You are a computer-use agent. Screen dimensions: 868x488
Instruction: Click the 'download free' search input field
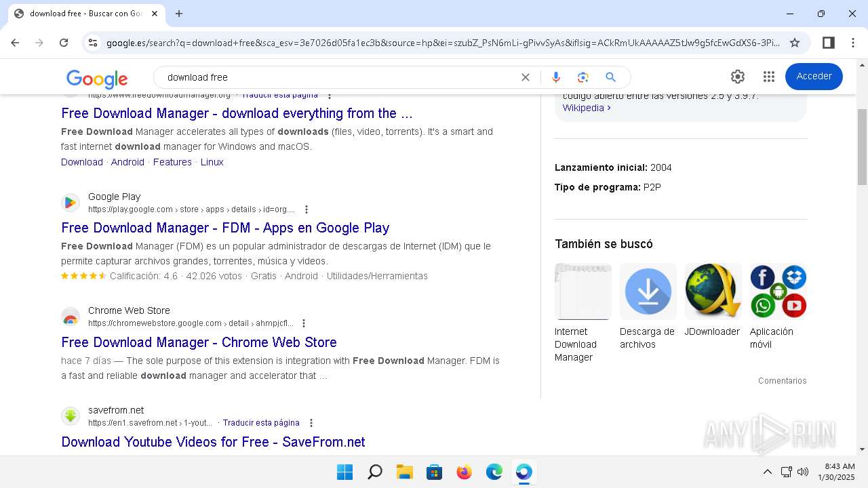click(x=339, y=77)
